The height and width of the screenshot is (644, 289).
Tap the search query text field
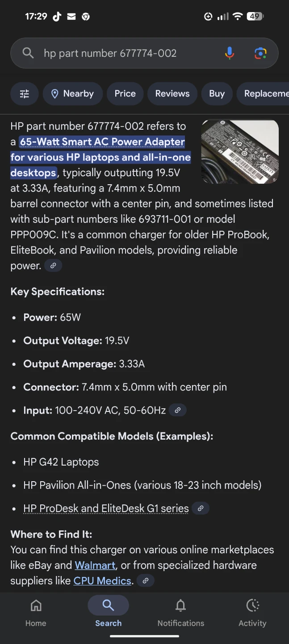click(x=125, y=53)
